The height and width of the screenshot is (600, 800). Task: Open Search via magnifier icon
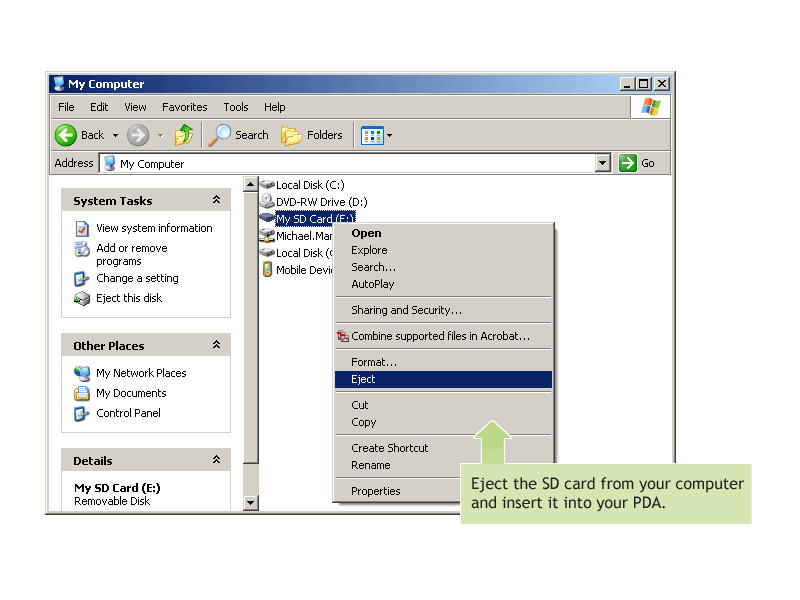(220, 135)
